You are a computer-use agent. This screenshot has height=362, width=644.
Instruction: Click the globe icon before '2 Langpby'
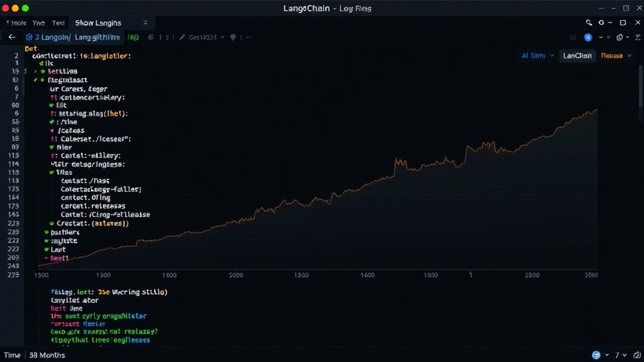coord(29,37)
